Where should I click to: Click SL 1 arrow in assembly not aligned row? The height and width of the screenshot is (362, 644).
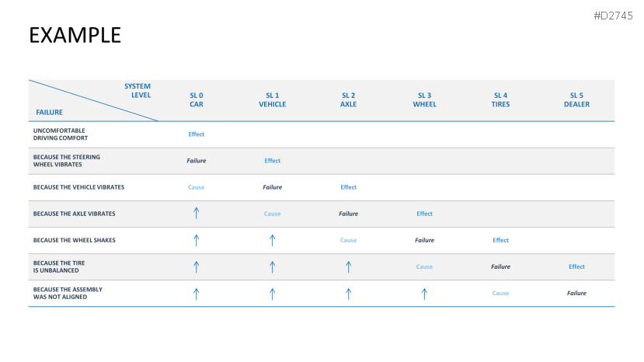tap(273, 294)
